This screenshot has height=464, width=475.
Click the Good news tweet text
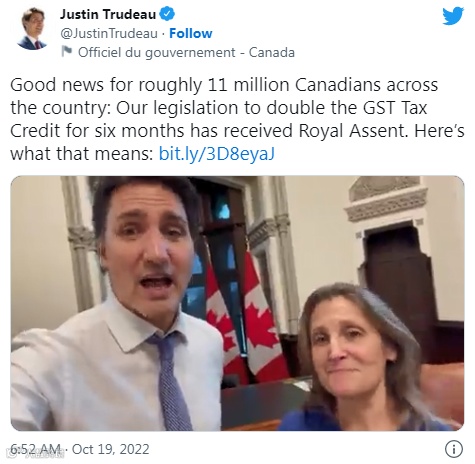pyautogui.click(x=237, y=119)
